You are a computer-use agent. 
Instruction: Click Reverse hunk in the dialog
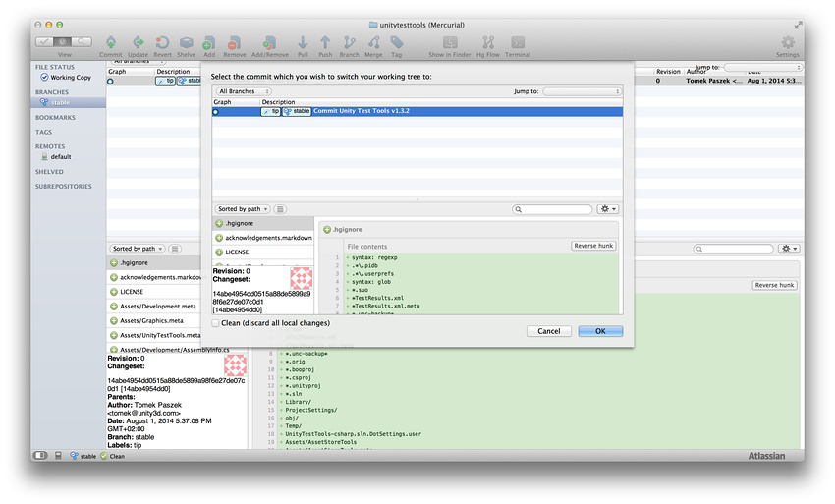click(x=593, y=246)
